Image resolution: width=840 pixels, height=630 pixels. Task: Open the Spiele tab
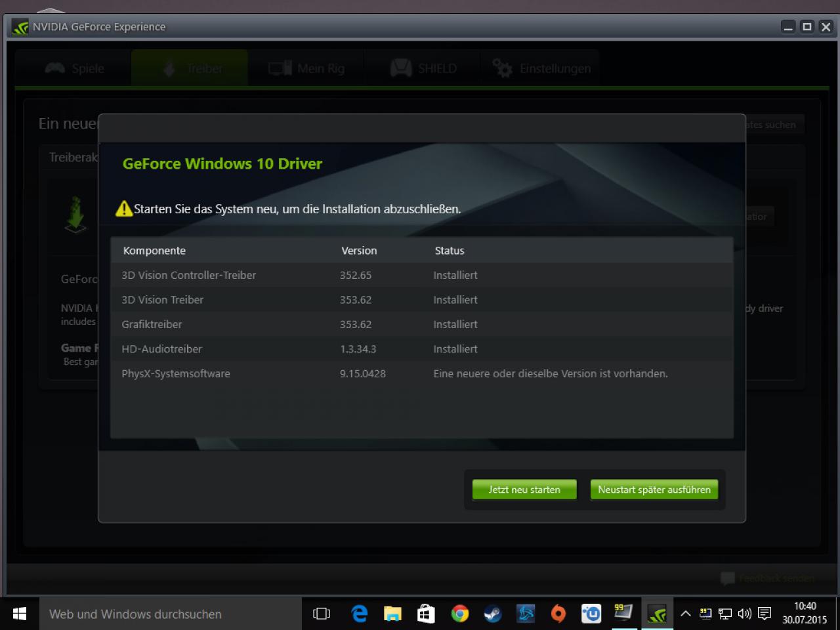(73, 68)
